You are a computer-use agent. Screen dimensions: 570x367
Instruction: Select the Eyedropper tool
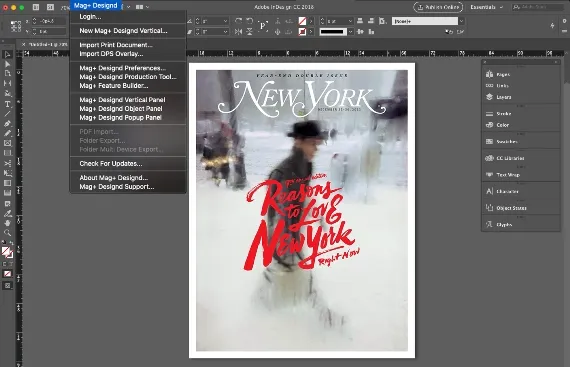[7, 214]
